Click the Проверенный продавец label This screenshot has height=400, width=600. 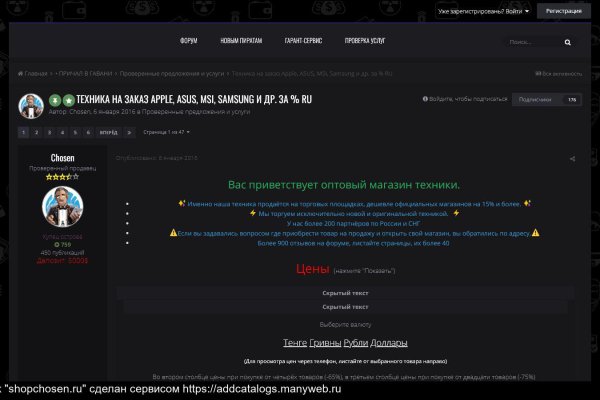coord(62,168)
